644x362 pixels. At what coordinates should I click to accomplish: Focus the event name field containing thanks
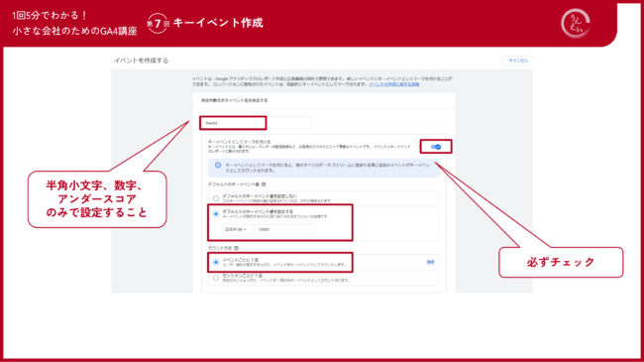pos(255,123)
